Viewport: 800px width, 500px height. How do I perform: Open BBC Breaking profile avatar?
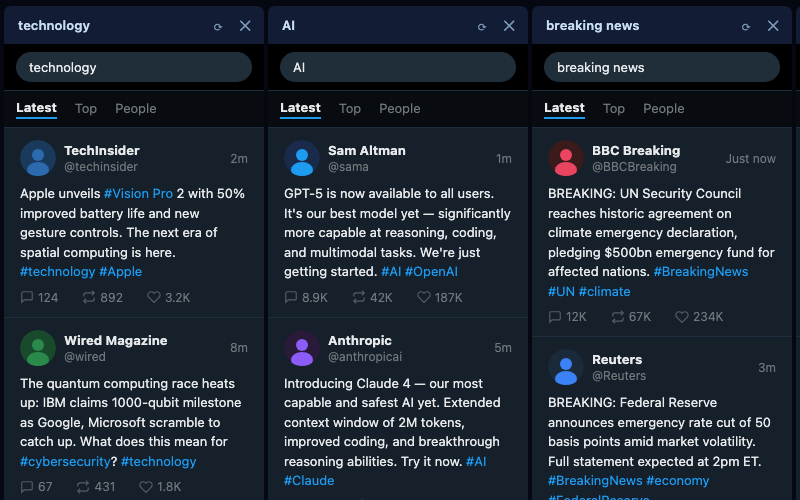(566, 158)
